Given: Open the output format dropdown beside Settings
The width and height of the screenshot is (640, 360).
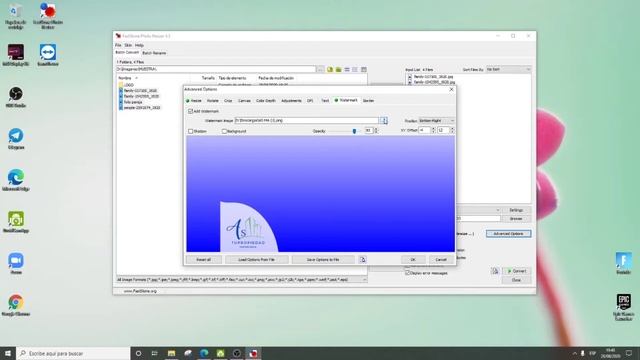Looking at the screenshot, I should pyautogui.click(x=478, y=210).
